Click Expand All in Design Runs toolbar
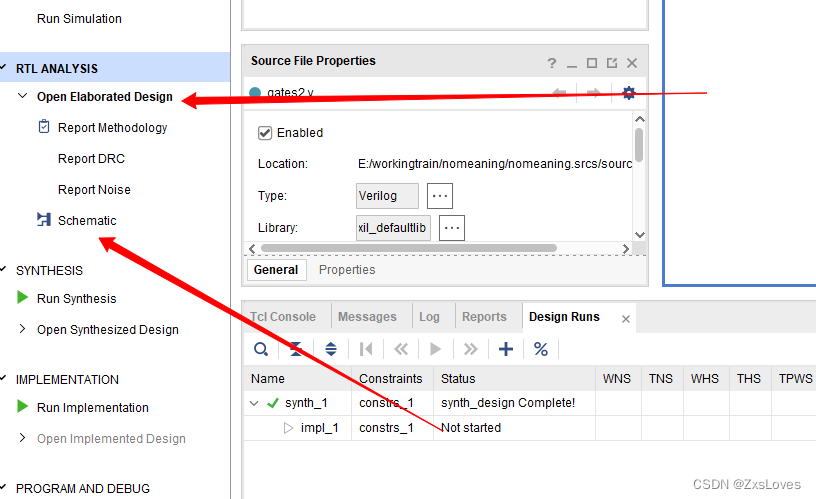 point(331,349)
